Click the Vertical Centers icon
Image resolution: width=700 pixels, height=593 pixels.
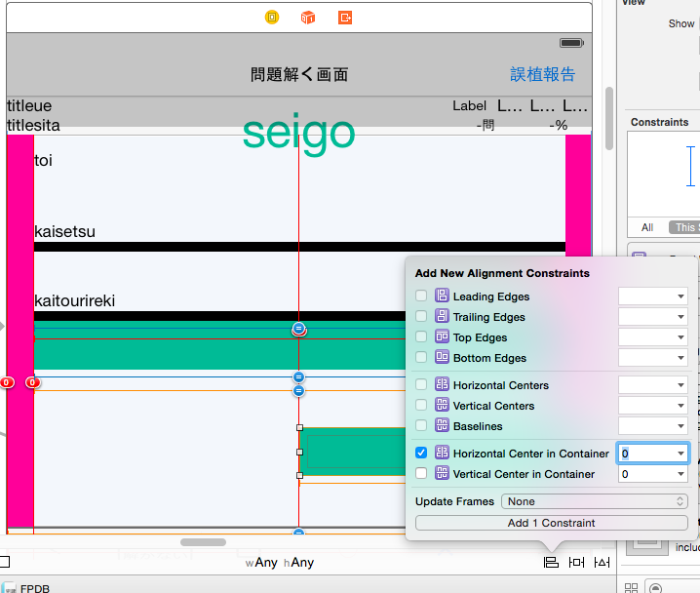[442, 405]
